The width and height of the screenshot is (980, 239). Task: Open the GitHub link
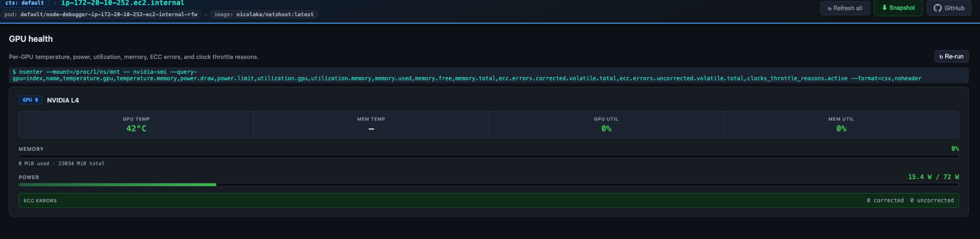(x=949, y=8)
